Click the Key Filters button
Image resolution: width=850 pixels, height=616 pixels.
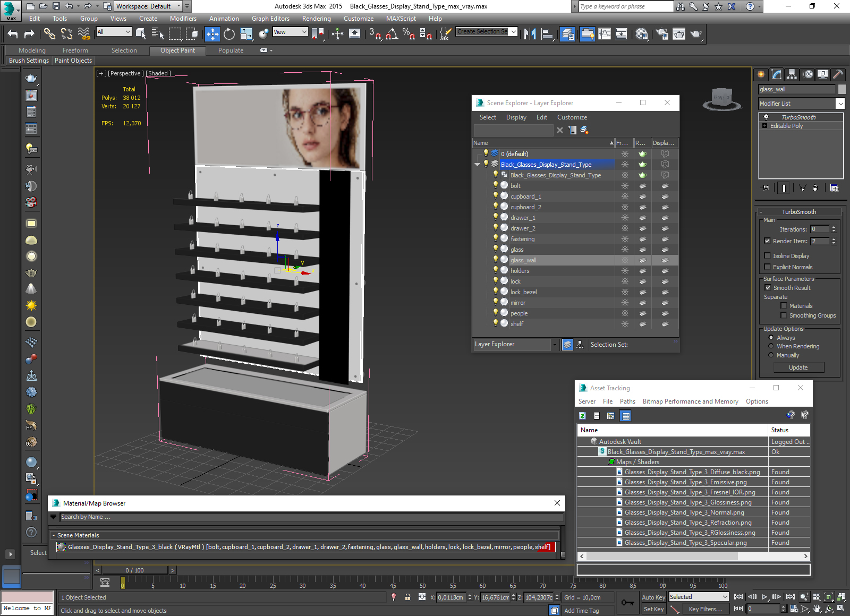coord(705,609)
